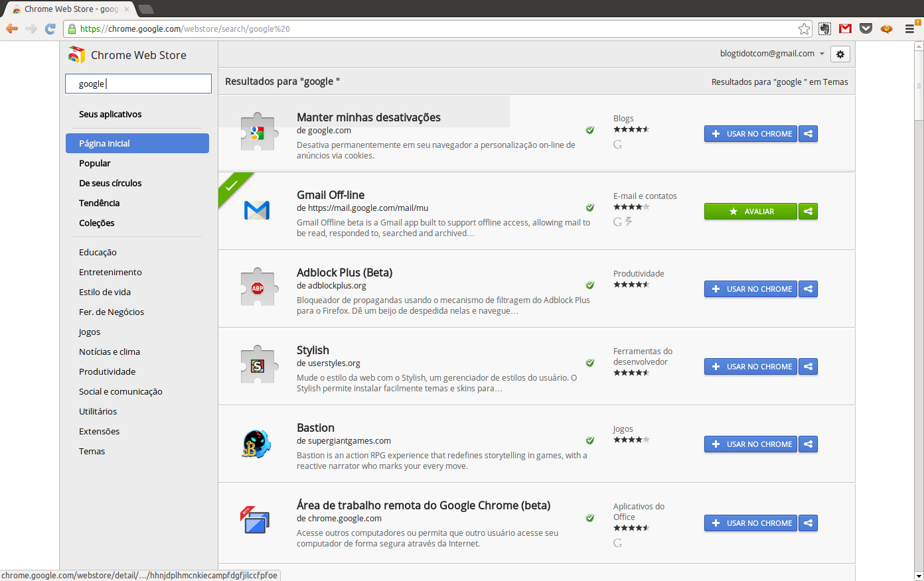
Task: Share the Bastion game
Action: click(x=808, y=444)
